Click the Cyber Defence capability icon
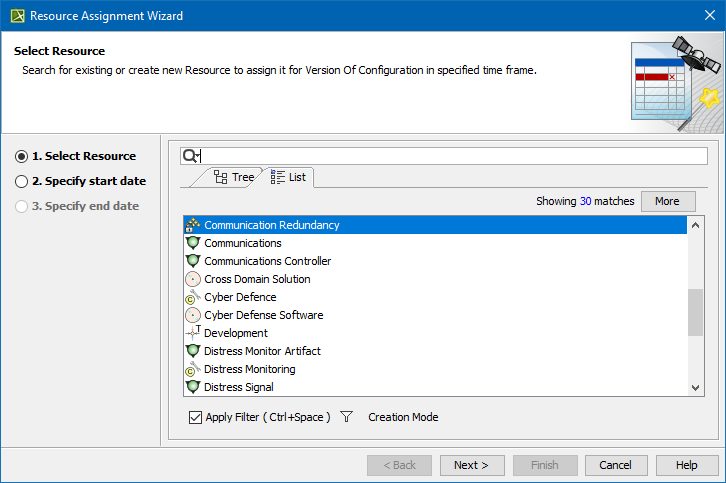 [193, 297]
